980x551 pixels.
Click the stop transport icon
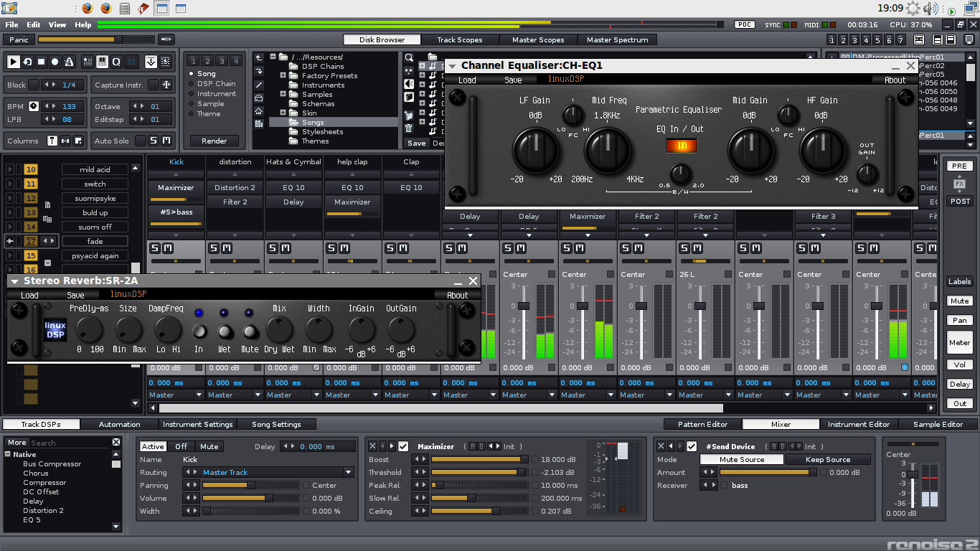(x=42, y=62)
